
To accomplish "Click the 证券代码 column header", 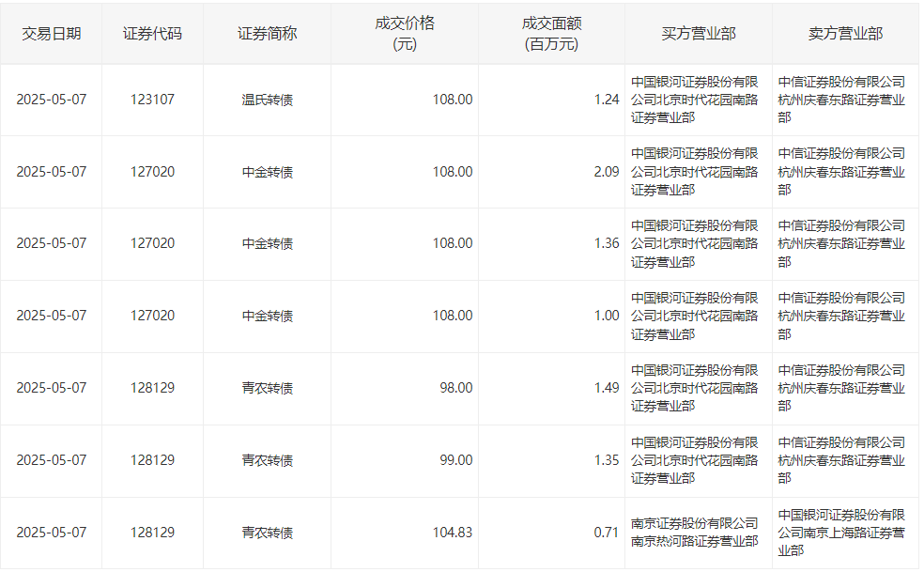I will coord(152,34).
